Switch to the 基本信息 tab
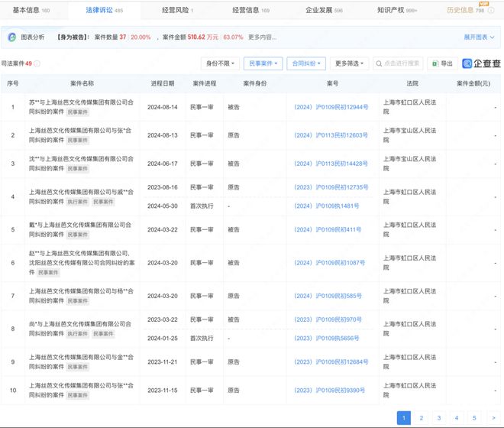The image size is (504, 428). point(31,10)
